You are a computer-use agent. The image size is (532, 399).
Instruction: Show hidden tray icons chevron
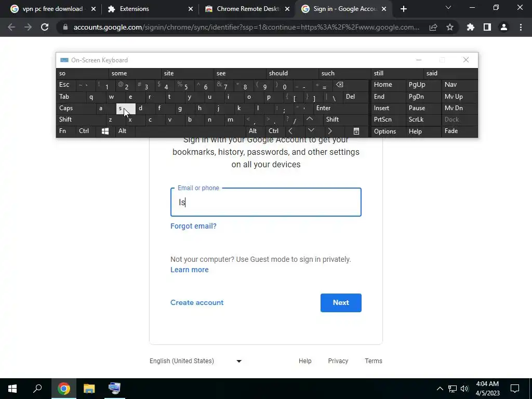[x=440, y=389]
